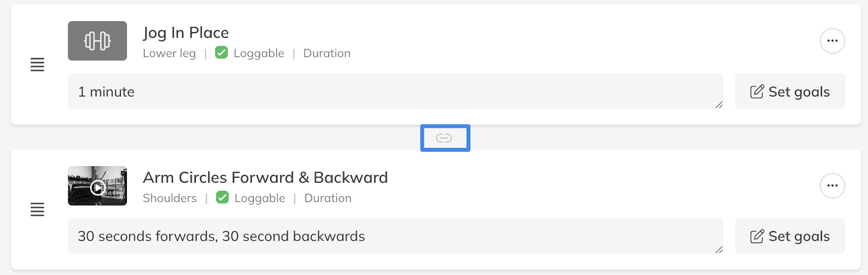Click the Shoulders body part label
The image size is (868, 275).
click(170, 198)
